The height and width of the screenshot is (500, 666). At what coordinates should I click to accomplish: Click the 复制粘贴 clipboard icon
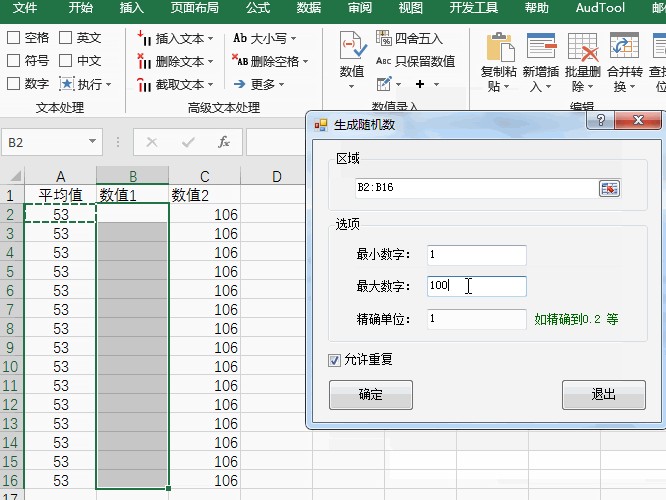pyautogui.click(x=500, y=47)
